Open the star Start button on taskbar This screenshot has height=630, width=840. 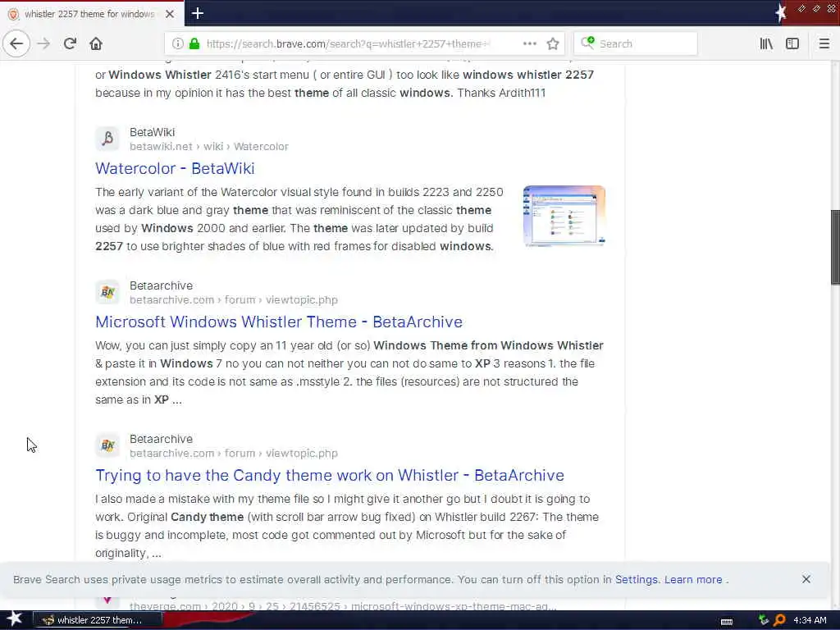pos(14,619)
